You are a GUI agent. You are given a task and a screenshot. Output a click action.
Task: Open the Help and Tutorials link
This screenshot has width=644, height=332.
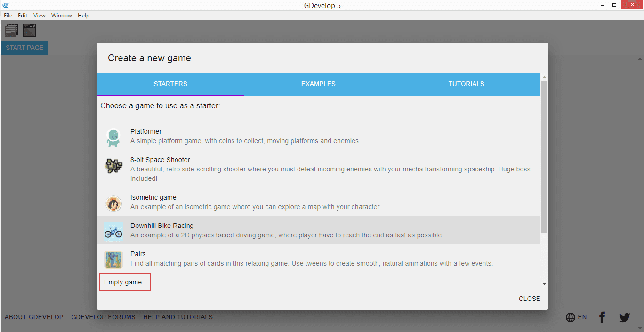pyautogui.click(x=178, y=317)
